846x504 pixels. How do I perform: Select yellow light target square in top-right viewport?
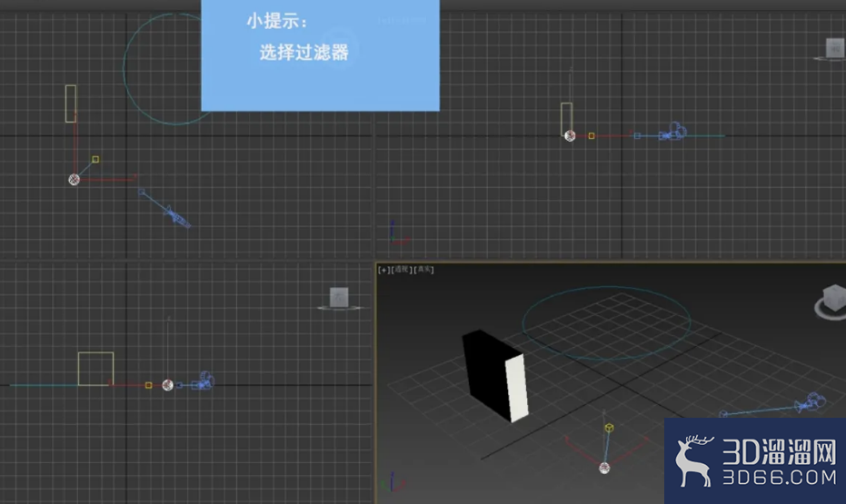pyautogui.click(x=592, y=136)
